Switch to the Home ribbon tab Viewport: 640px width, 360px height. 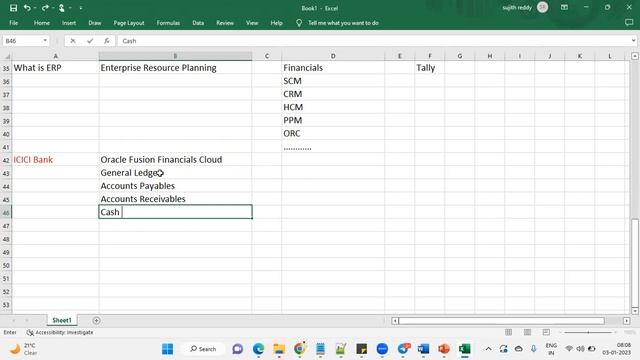pyautogui.click(x=42, y=23)
